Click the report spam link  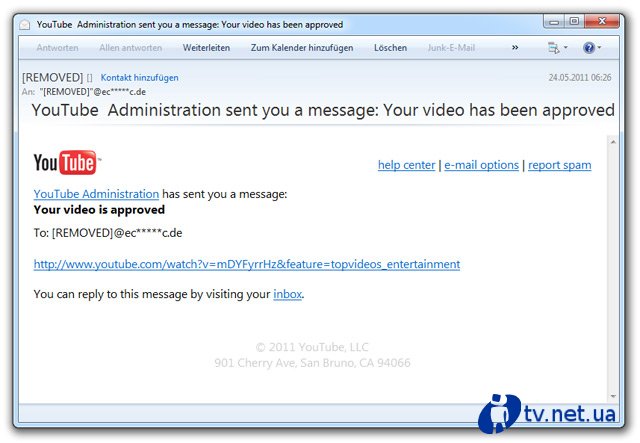[x=560, y=165]
